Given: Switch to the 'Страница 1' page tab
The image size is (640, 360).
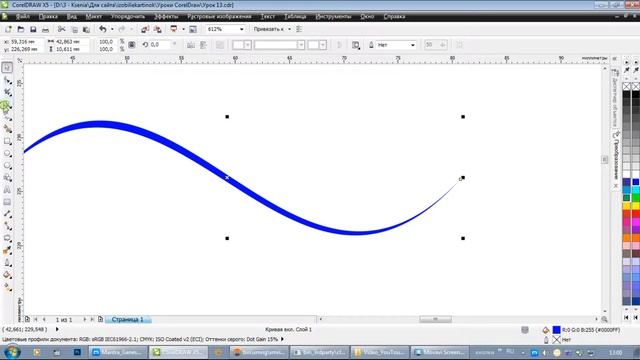Looking at the screenshot, I should 128,320.
